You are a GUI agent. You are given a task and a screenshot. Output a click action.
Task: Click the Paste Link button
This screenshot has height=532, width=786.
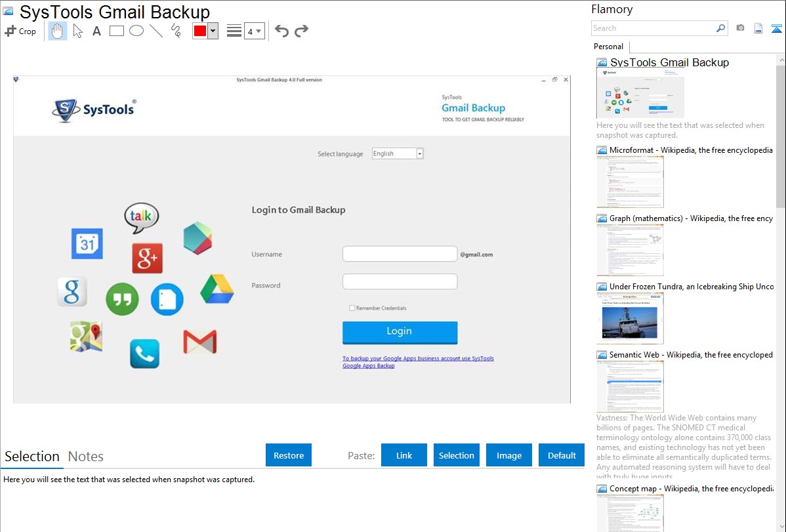[x=404, y=455]
